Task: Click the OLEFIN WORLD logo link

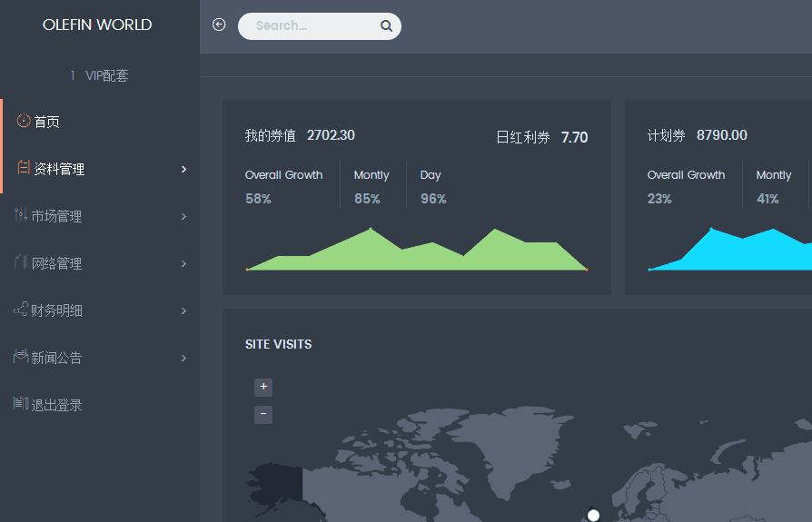Action: click(97, 25)
